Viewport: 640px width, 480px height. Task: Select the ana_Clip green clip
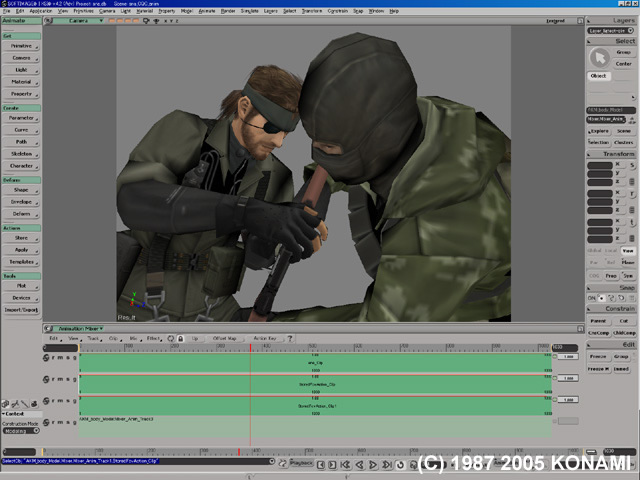(315, 363)
